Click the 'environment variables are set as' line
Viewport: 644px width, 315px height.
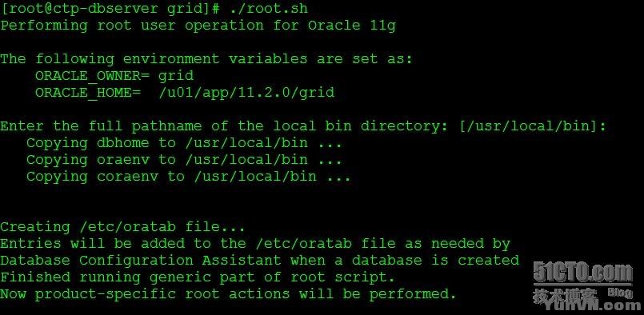click(206, 59)
